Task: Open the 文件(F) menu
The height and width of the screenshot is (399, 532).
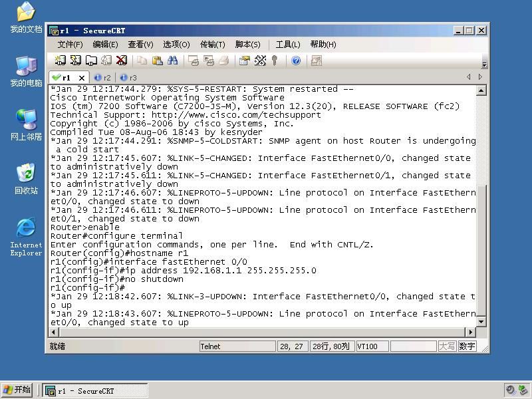Action: click(x=70, y=45)
